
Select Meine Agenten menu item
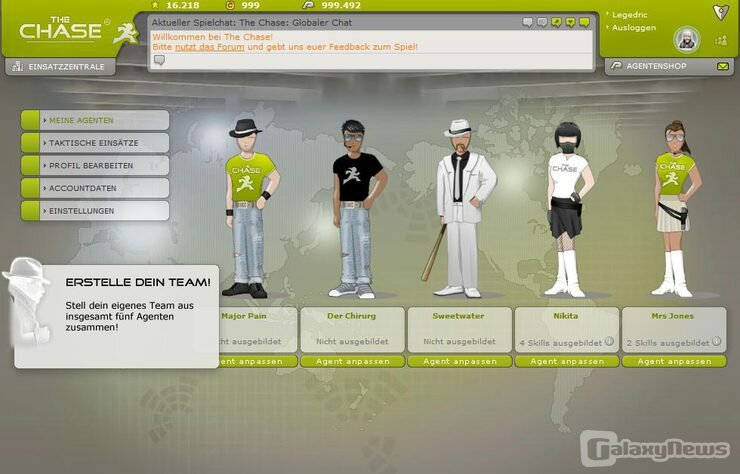pos(95,120)
